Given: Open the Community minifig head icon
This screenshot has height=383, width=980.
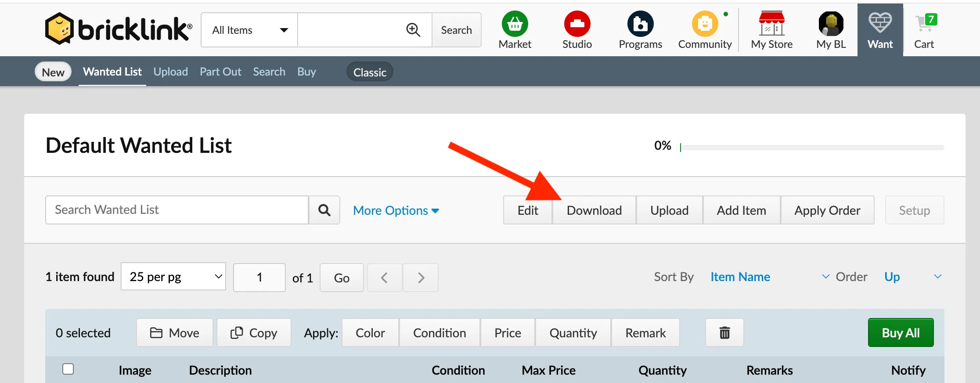Looking at the screenshot, I should [x=705, y=24].
